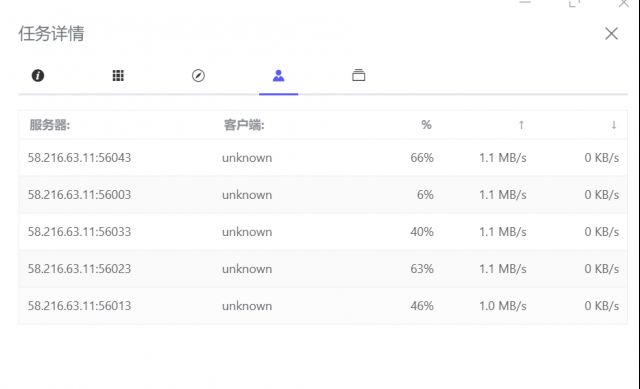Open the compass tracker tab

tap(198, 76)
